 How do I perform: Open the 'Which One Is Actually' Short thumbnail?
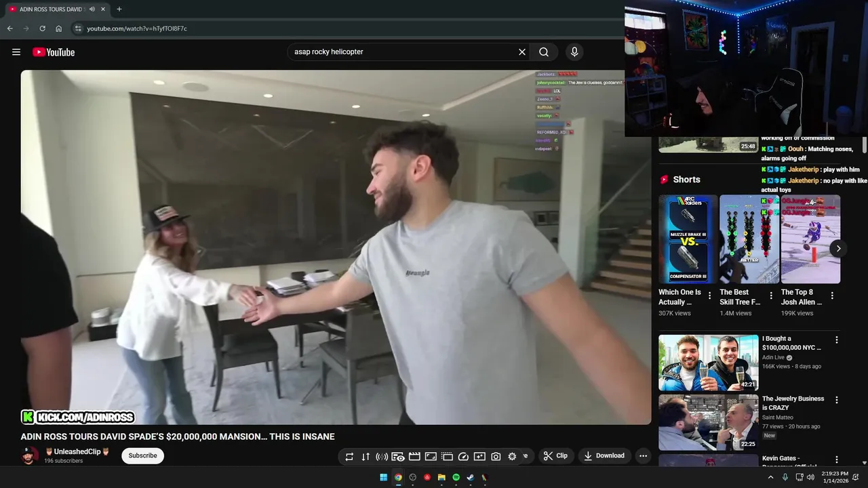coord(688,239)
